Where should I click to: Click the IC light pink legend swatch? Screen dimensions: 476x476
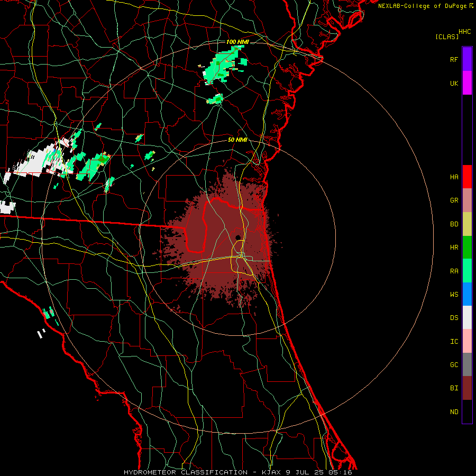tap(467, 341)
